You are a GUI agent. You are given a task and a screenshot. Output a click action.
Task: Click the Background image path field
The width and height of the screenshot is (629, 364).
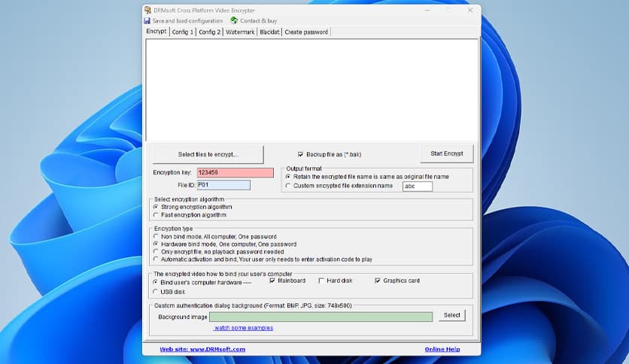click(x=321, y=317)
